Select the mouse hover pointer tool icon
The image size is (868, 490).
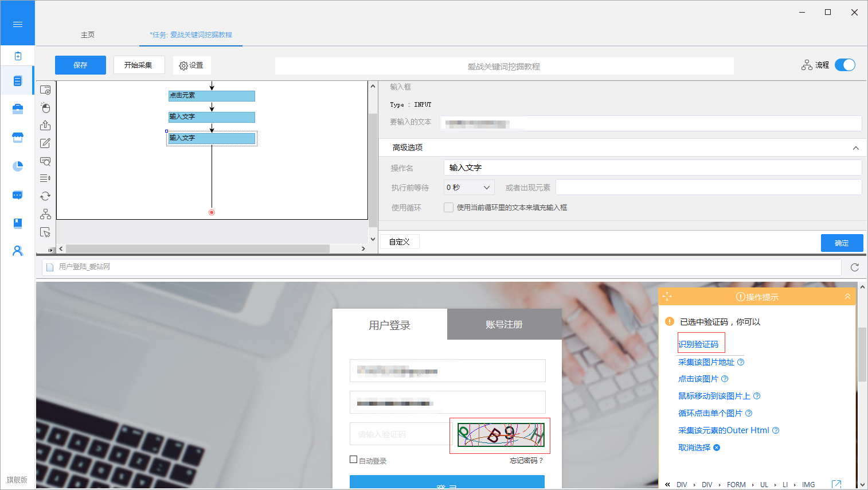coord(45,232)
